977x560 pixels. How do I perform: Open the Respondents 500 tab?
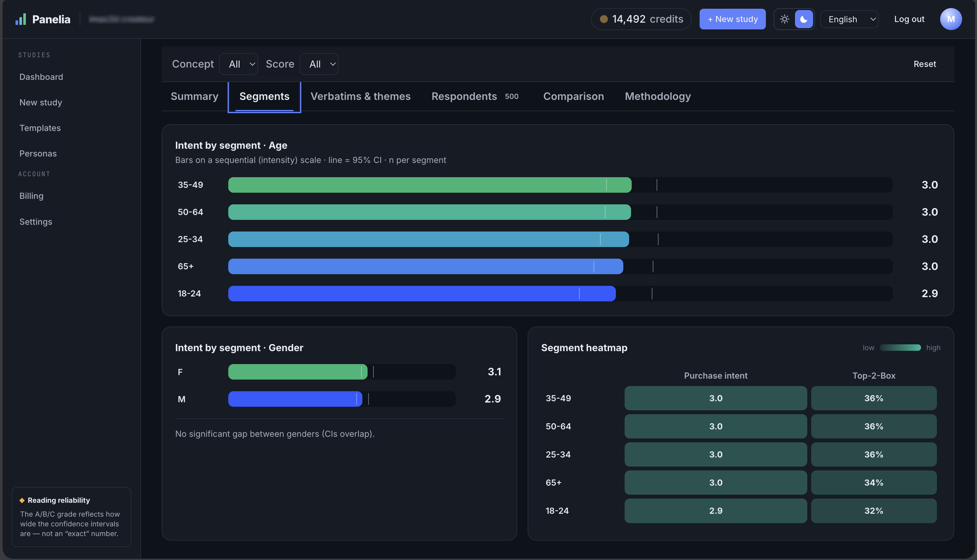point(475,96)
